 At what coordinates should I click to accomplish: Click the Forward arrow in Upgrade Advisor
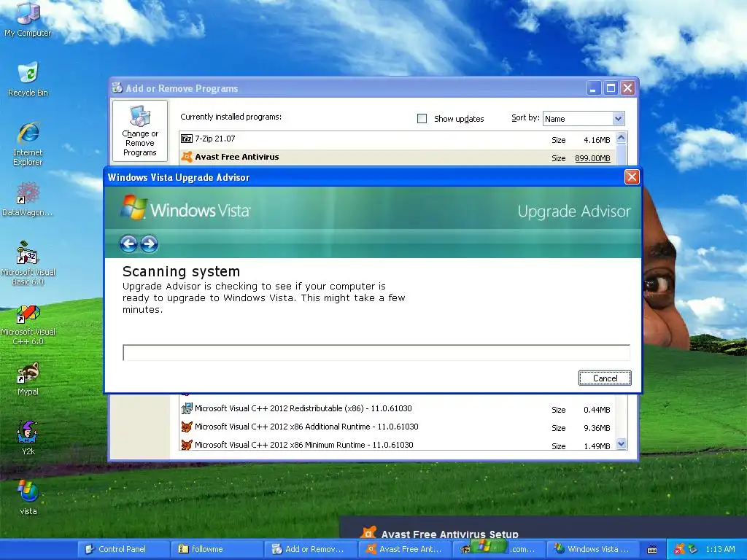pos(149,244)
